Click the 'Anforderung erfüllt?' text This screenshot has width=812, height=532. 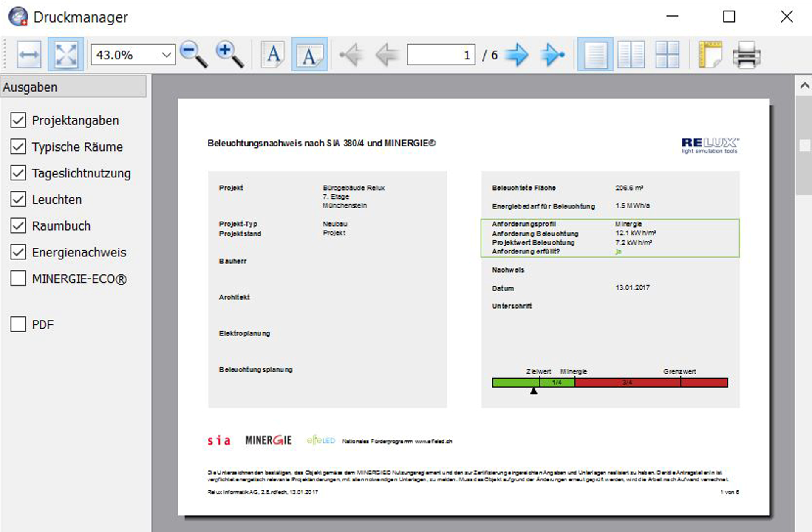point(526,251)
